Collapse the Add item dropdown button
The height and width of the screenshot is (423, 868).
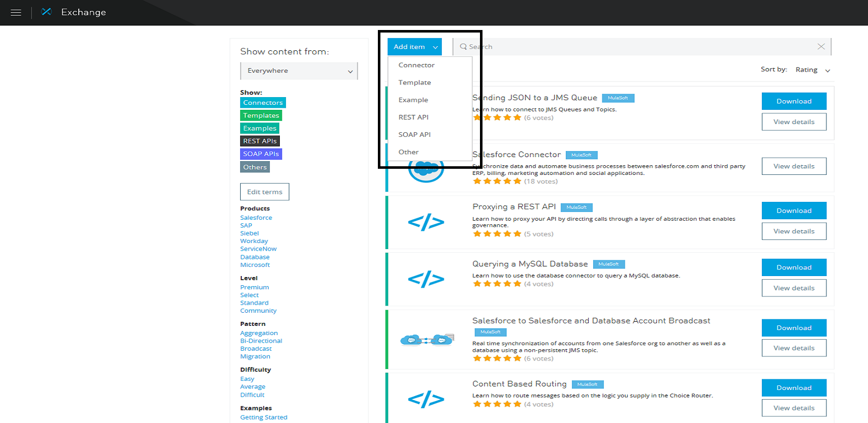pyautogui.click(x=414, y=47)
